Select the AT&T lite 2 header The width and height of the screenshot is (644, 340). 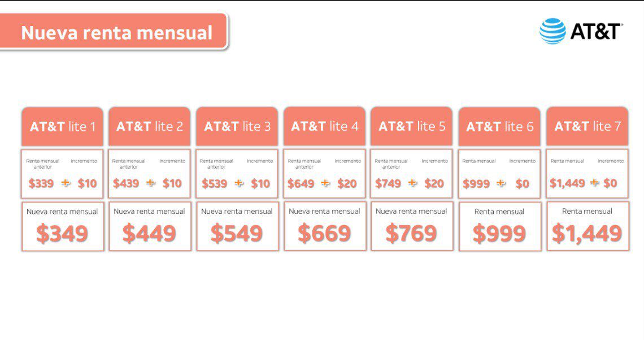click(x=150, y=126)
